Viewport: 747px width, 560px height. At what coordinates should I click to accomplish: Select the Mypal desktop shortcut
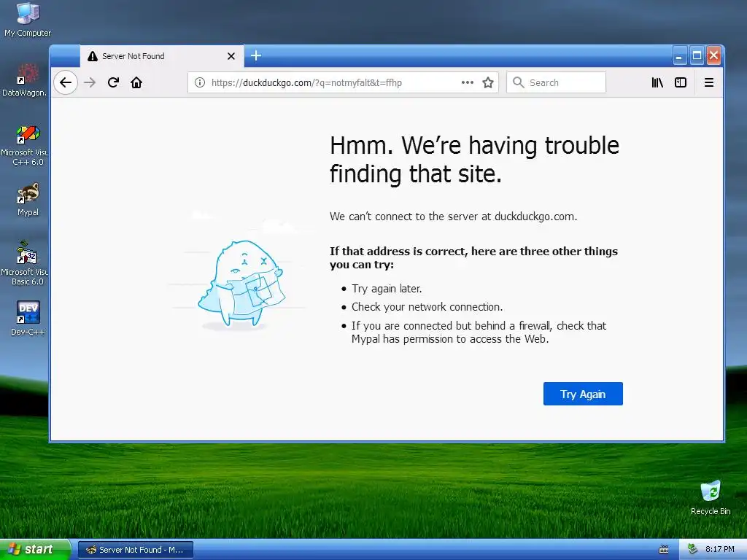coord(28,200)
